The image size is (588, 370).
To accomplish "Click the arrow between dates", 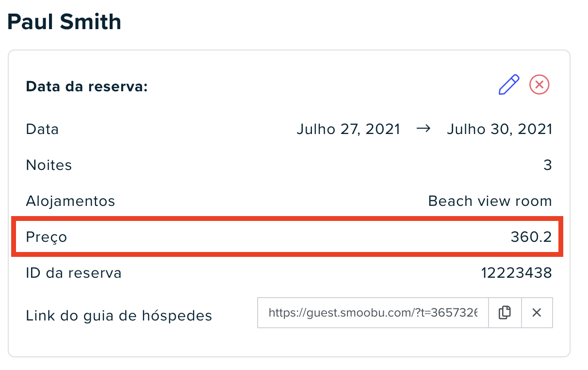I will [424, 129].
